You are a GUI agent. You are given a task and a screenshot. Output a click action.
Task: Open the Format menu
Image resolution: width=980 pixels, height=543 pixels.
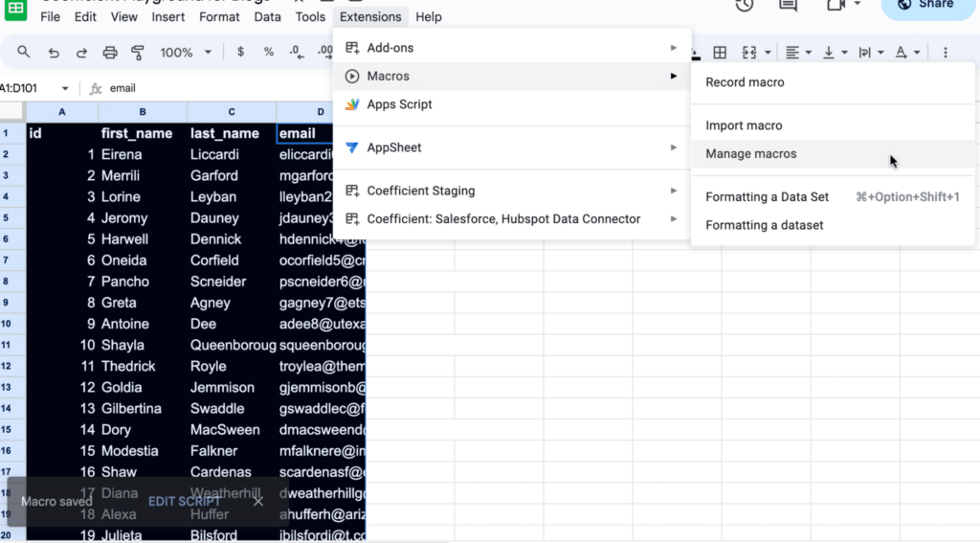click(219, 17)
